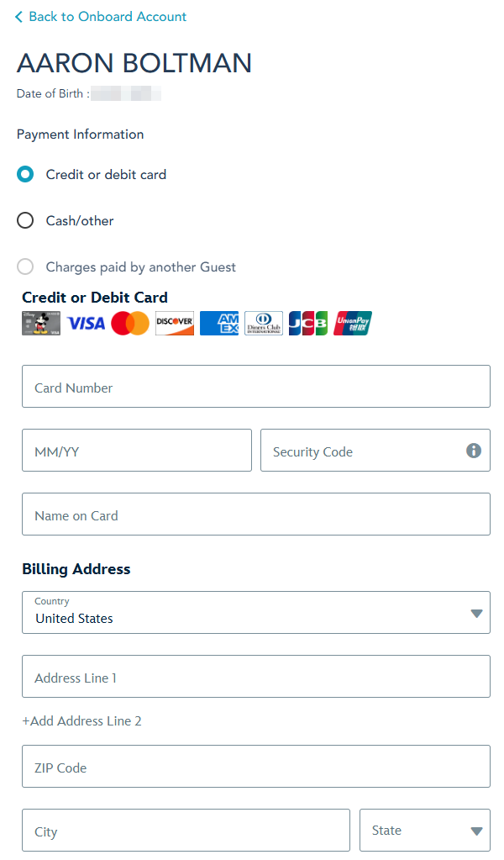Image resolution: width=504 pixels, height=860 pixels.
Task: Show security code info tooltip icon
Action: point(474,451)
